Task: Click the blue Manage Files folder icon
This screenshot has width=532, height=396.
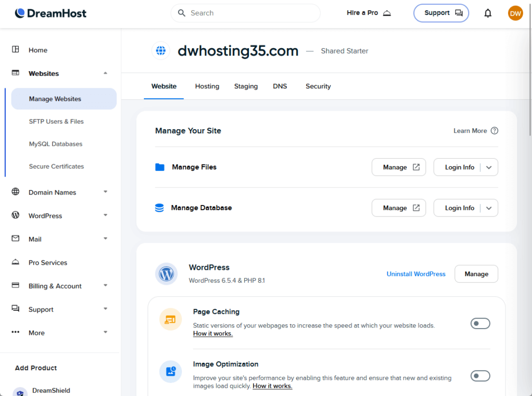Action: tap(160, 167)
